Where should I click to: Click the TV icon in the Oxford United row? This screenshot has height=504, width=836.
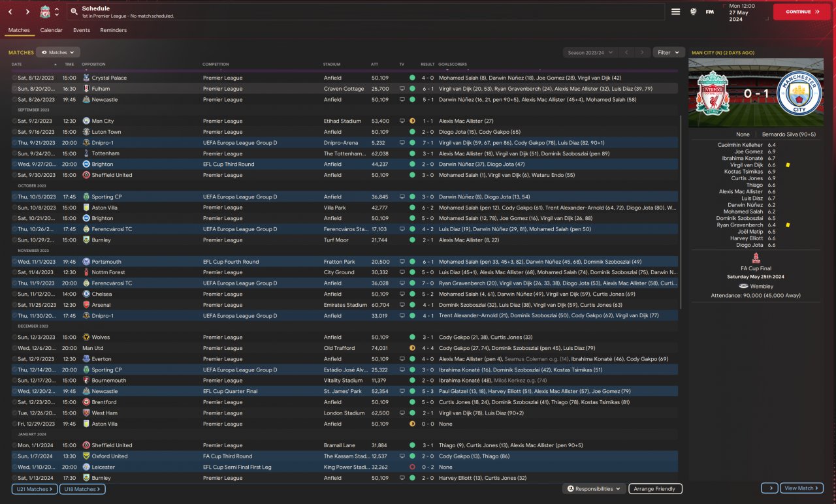pyautogui.click(x=402, y=456)
